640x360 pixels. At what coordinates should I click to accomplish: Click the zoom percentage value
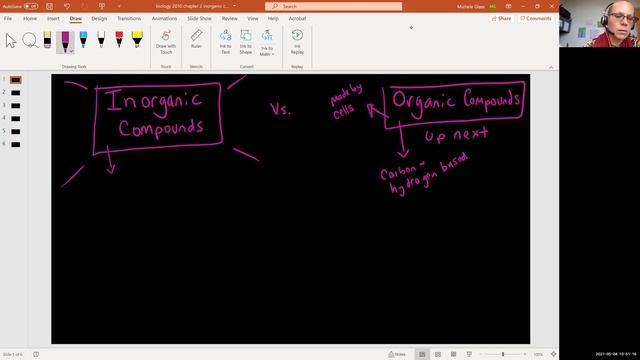[x=538, y=354]
